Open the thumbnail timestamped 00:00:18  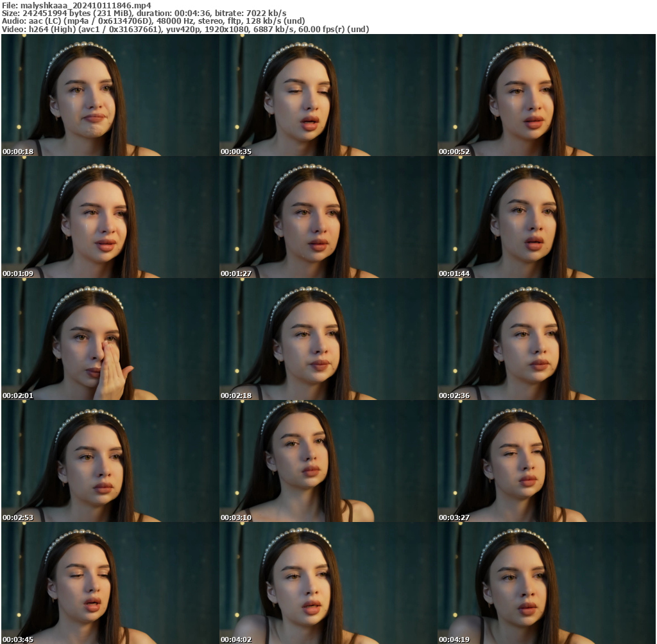point(110,96)
